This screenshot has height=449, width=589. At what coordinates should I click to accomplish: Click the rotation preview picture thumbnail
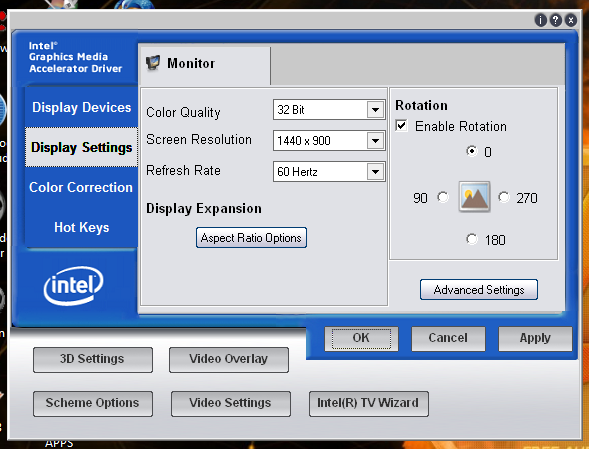[474, 197]
